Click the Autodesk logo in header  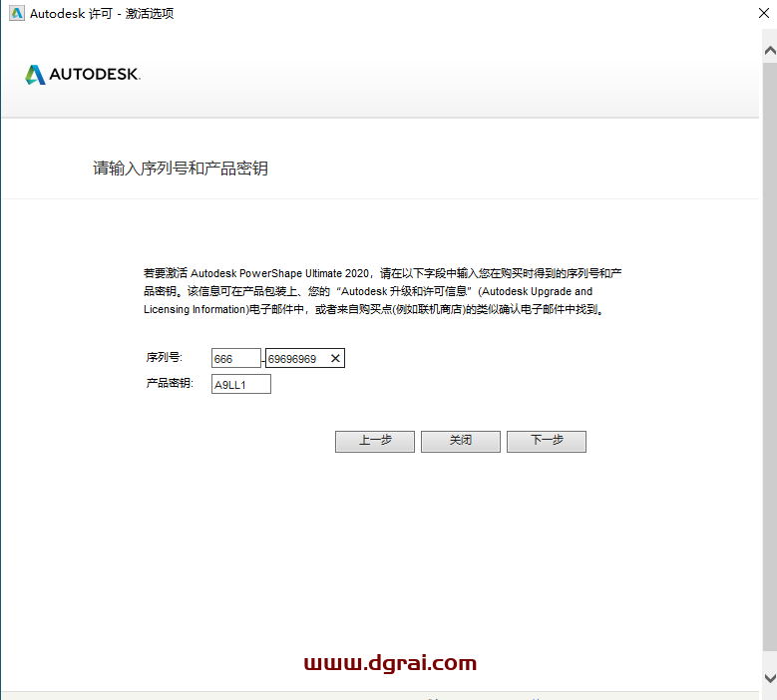point(83,75)
